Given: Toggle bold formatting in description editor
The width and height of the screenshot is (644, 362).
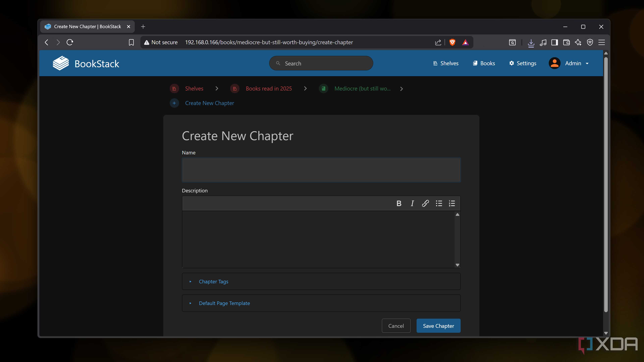Looking at the screenshot, I should pos(399,203).
